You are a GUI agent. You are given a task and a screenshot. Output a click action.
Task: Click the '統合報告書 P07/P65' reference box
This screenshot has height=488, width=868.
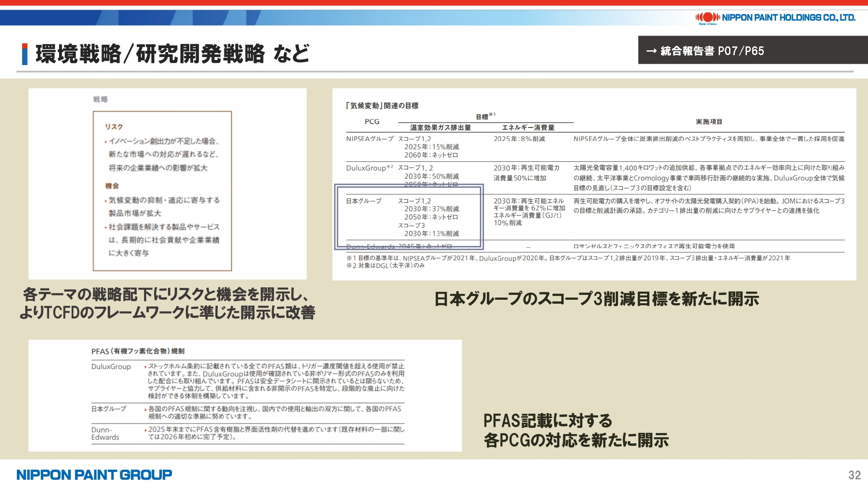(x=753, y=50)
